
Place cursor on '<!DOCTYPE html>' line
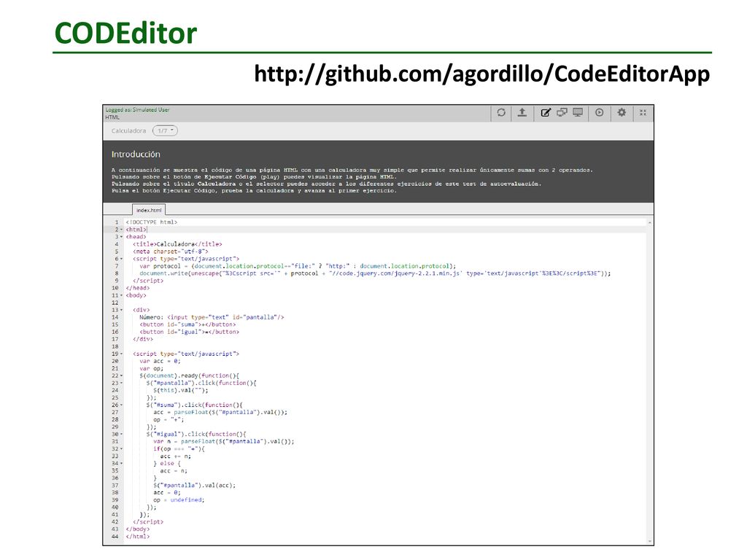[x=152, y=222]
